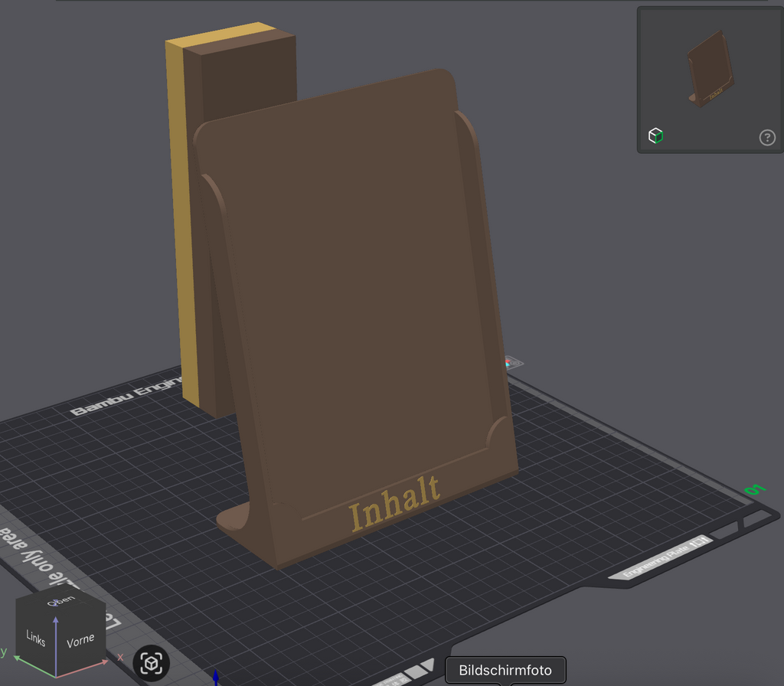Click the rounded foot at stand base
The width and height of the screenshot is (784, 686).
(234, 518)
